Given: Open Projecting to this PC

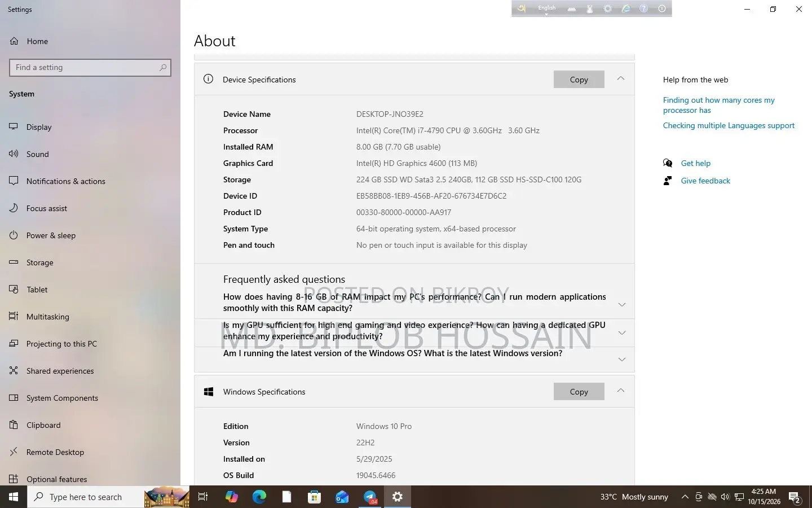Looking at the screenshot, I should coord(90,344).
